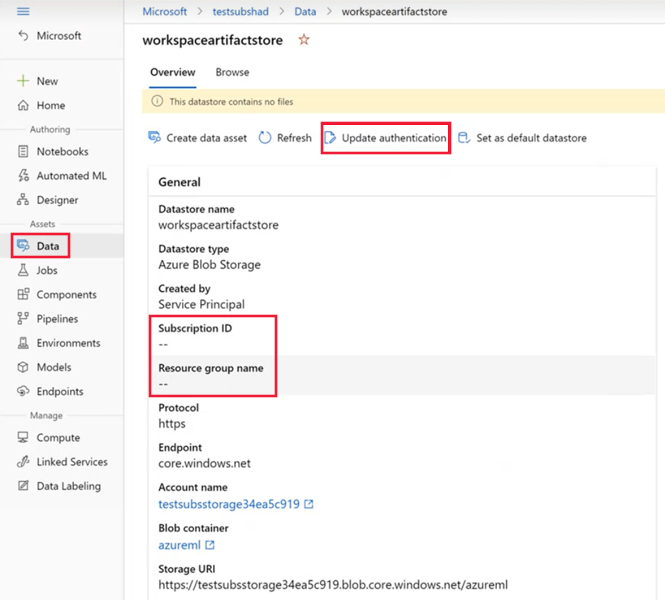665x600 pixels.
Task: Click the Refresh icon
Action: [x=265, y=138]
